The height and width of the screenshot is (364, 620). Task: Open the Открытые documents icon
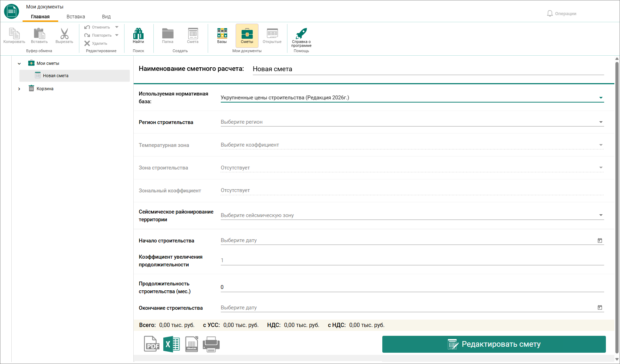(272, 33)
